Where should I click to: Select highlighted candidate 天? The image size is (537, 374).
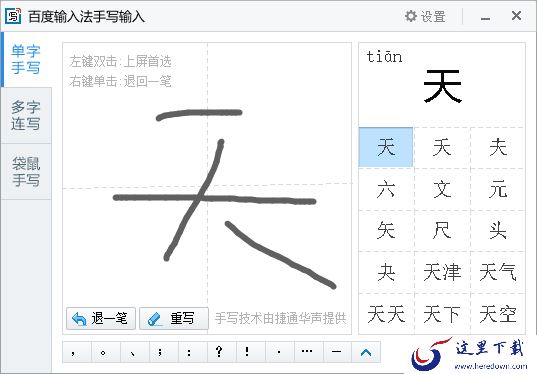[x=386, y=147]
